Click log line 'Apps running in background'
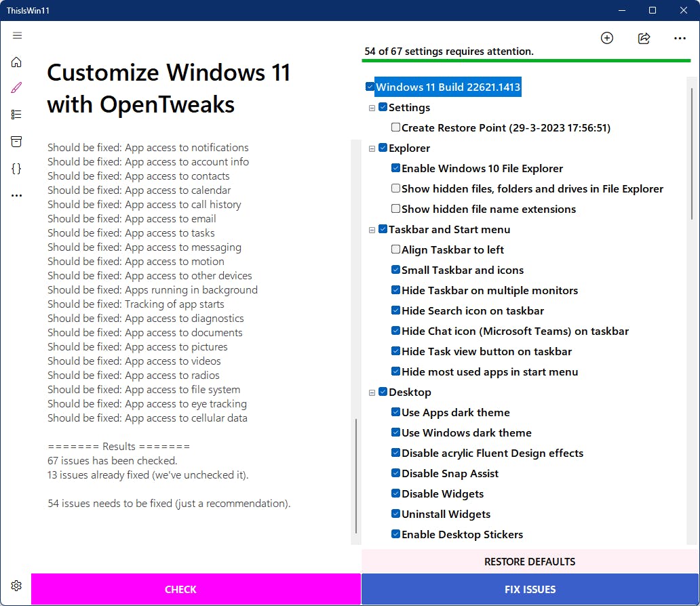 coord(153,289)
